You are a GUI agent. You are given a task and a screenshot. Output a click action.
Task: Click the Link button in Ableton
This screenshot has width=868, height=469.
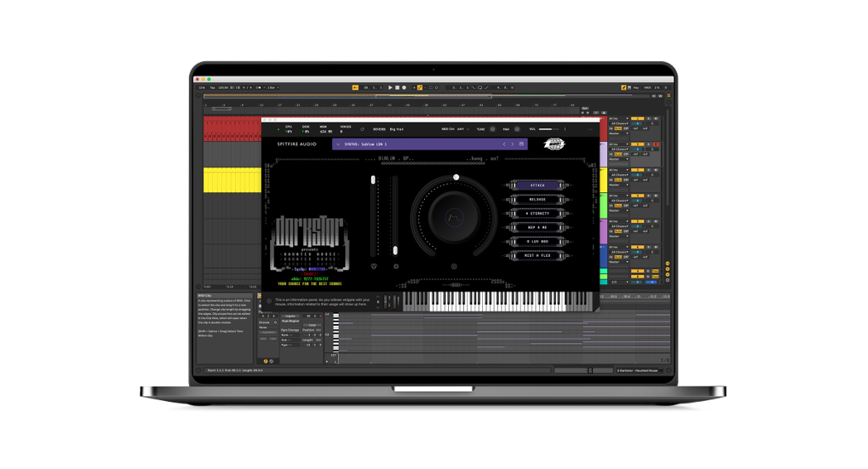coord(201,88)
